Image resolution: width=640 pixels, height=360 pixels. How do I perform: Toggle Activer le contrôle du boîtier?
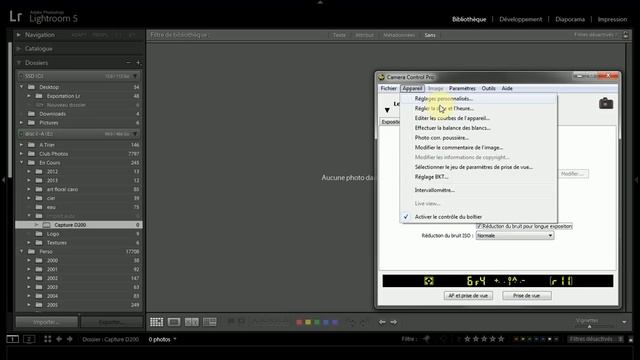coord(449,217)
